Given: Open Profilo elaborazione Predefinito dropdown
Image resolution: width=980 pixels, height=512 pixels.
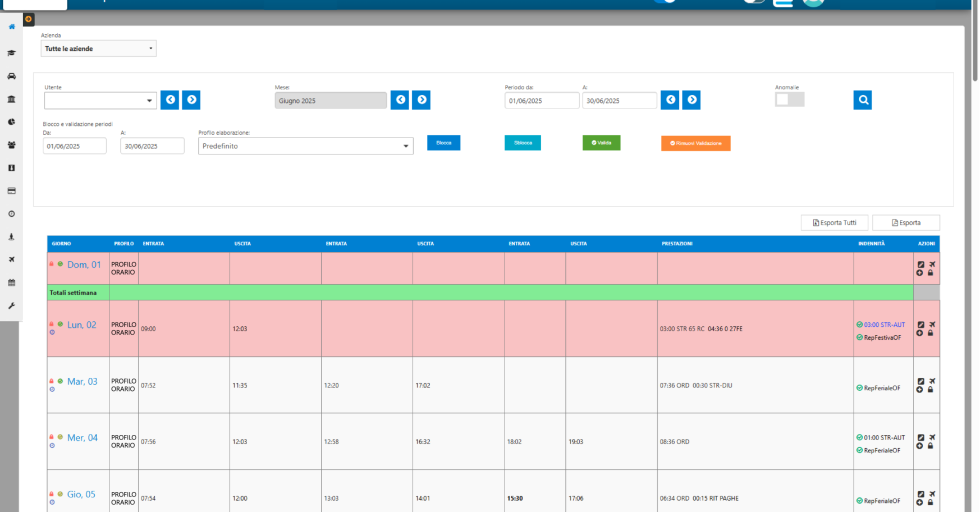Looking at the screenshot, I should coord(306,146).
